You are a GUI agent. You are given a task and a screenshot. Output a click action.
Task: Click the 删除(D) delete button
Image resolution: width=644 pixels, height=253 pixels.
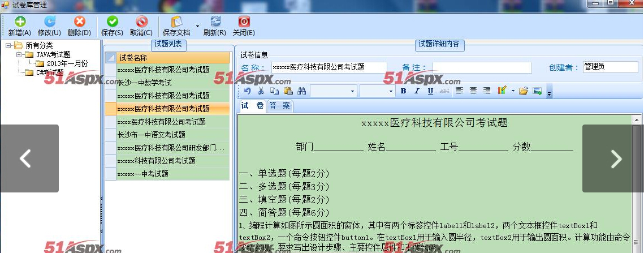pyautogui.click(x=79, y=27)
